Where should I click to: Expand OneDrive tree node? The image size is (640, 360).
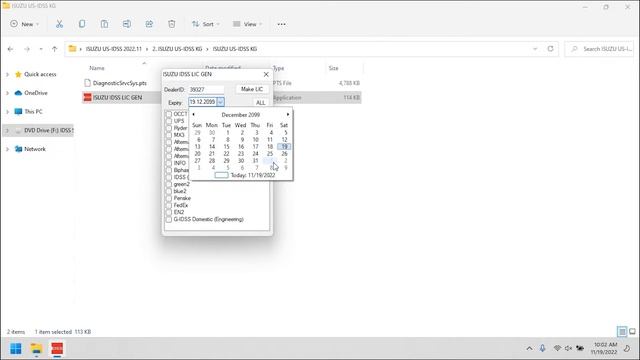coord(7,93)
